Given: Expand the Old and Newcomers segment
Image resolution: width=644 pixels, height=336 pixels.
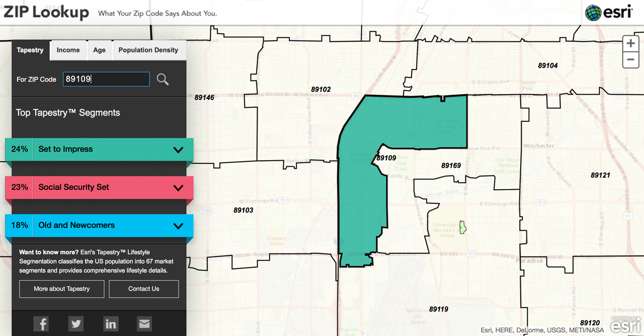Looking at the screenshot, I should 178,226.
